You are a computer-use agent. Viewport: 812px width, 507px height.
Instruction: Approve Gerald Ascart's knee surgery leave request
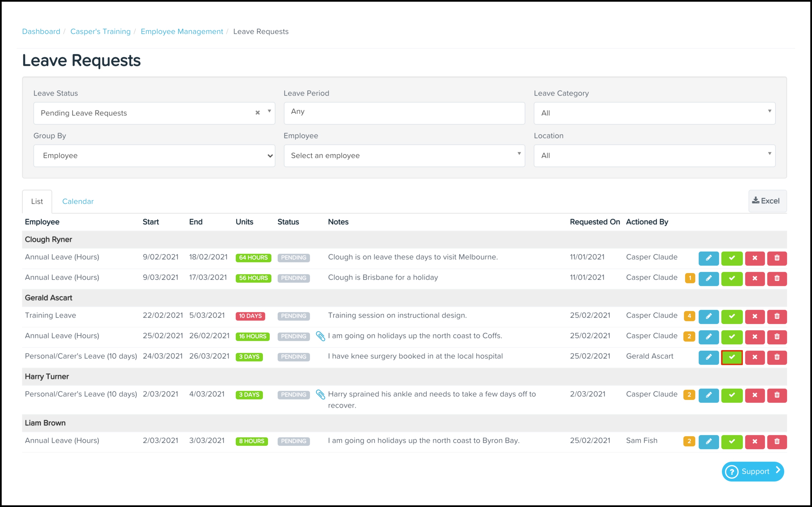click(732, 357)
